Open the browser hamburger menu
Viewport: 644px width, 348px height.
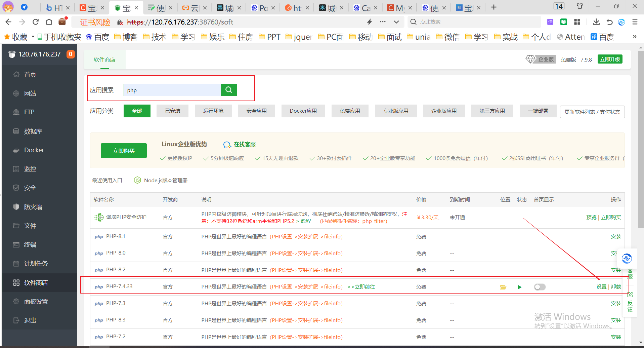(x=635, y=22)
